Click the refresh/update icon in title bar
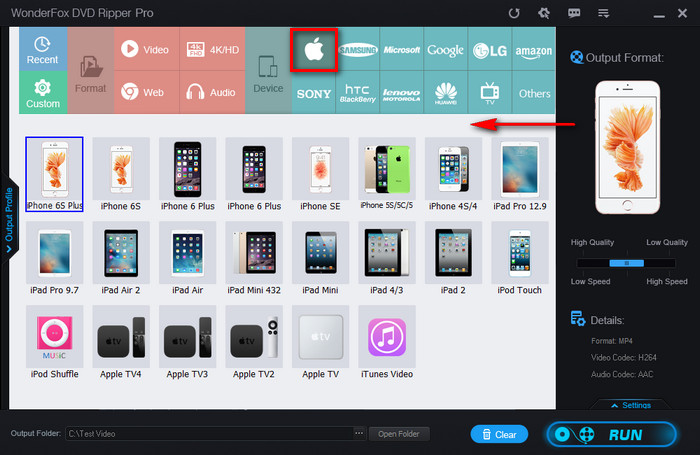 coord(514,13)
